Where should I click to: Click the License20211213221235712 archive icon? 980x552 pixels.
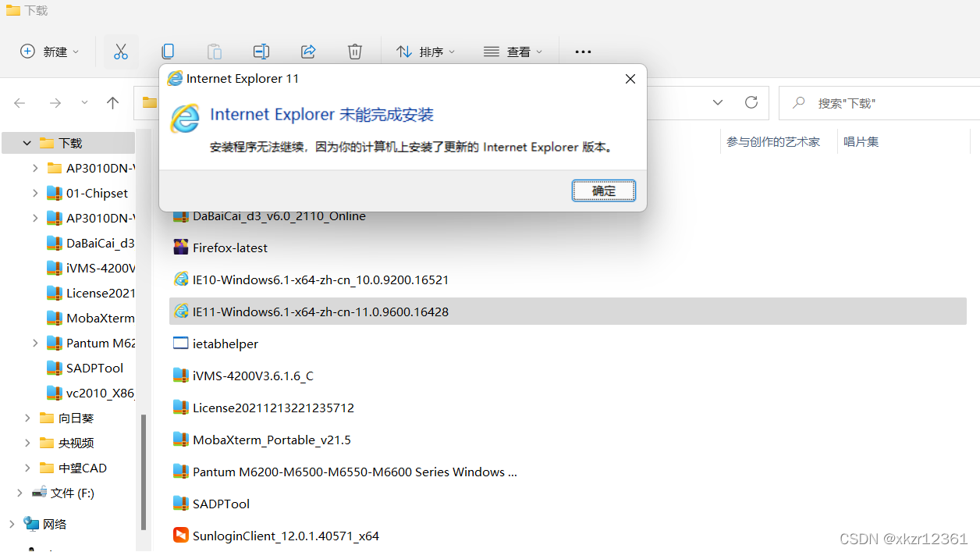(181, 408)
